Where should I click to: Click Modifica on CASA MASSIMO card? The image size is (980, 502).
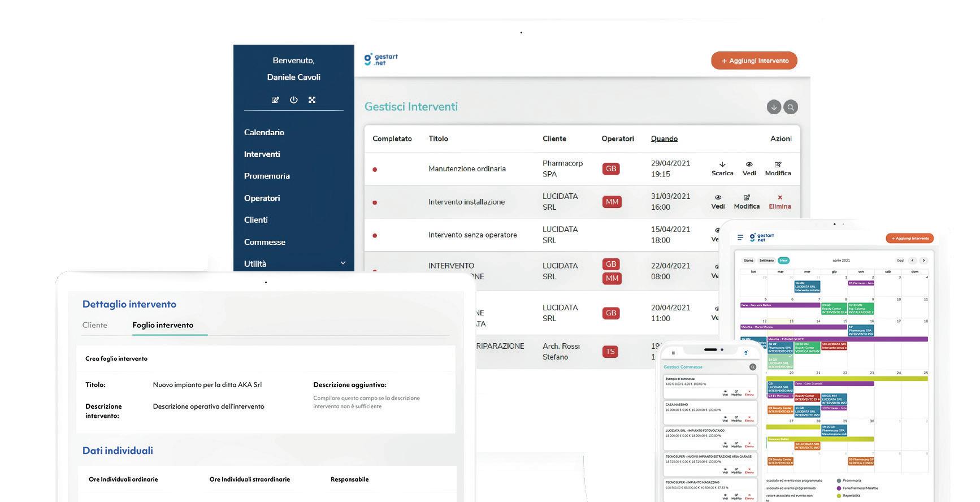click(x=736, y=419)
